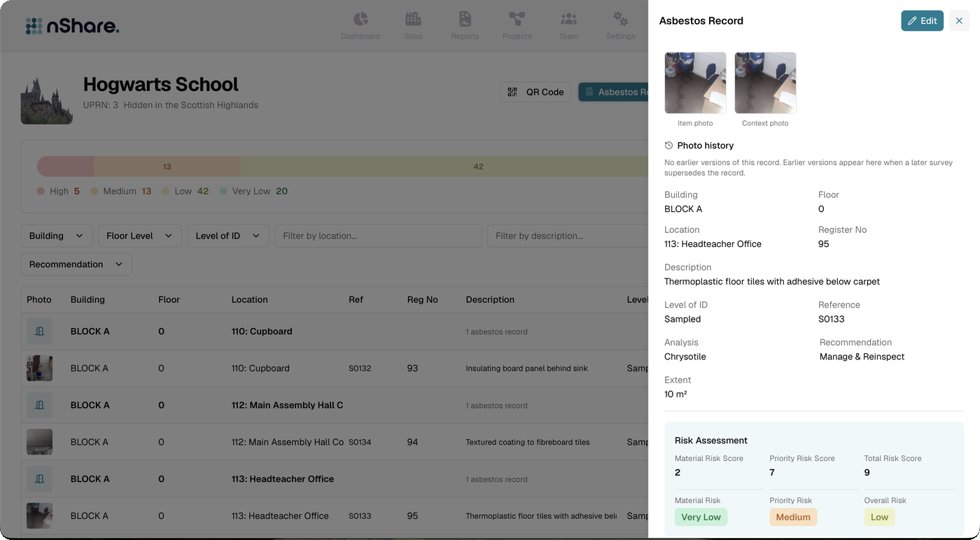Open the Reports document icon
This screenshot has width=980, height=540.
[465, 19]
